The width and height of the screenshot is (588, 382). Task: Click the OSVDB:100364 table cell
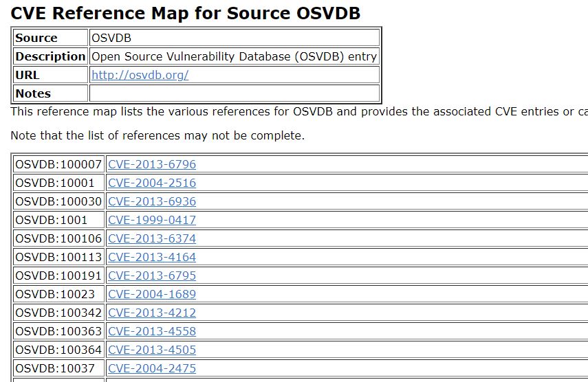pos(58,350)
